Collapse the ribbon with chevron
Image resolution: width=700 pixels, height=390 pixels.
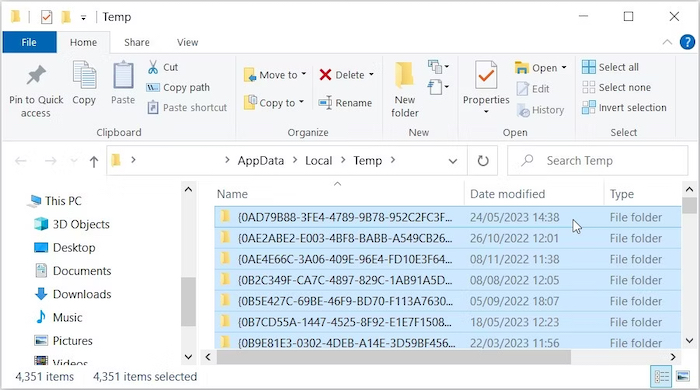point(667,42)
